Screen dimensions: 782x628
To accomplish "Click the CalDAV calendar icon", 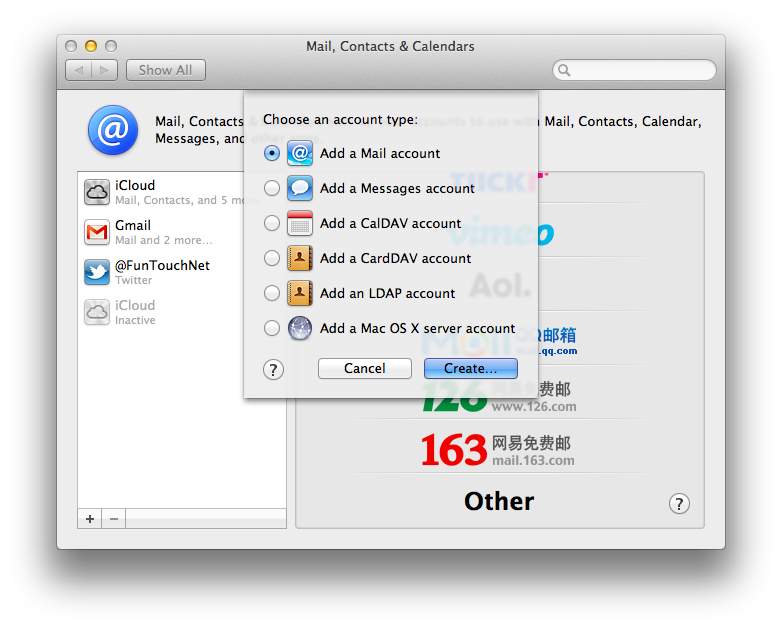I will pos(300,223).
